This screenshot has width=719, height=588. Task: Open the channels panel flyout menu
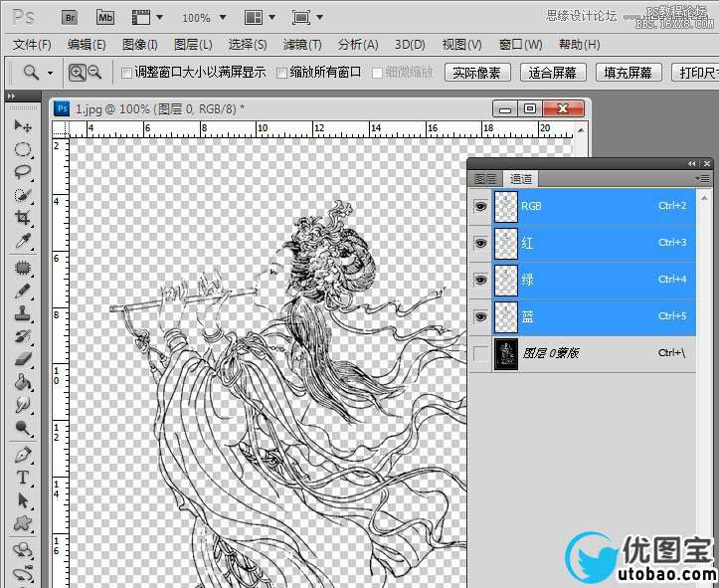pyautogui.click(x=703, y=178)
